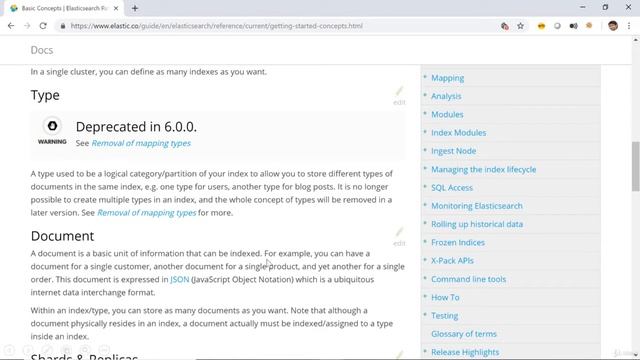Click the yellow face extension icon
This screenshot has height=360, width=640.
[541, 26]
